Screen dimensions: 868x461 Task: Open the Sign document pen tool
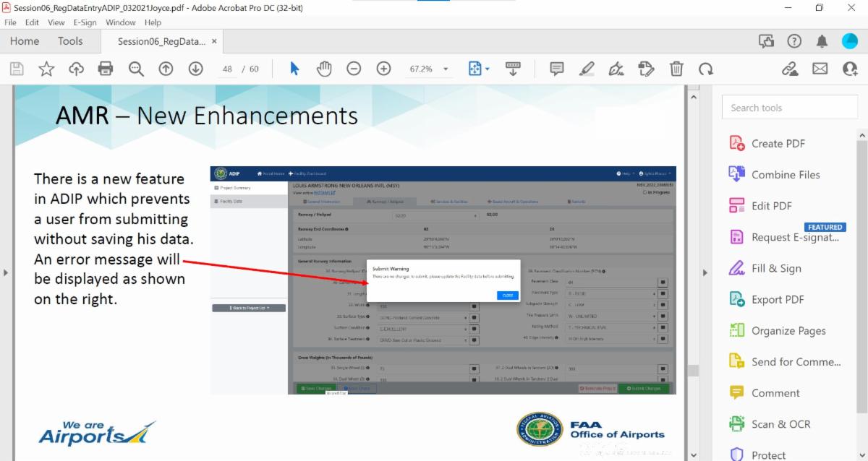[x=616, y=69]
